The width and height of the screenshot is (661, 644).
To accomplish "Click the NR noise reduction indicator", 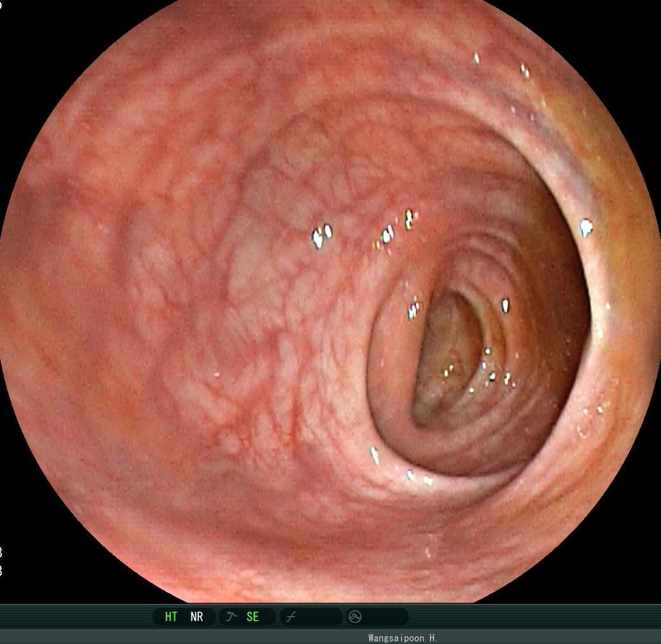I will (197, 617).
